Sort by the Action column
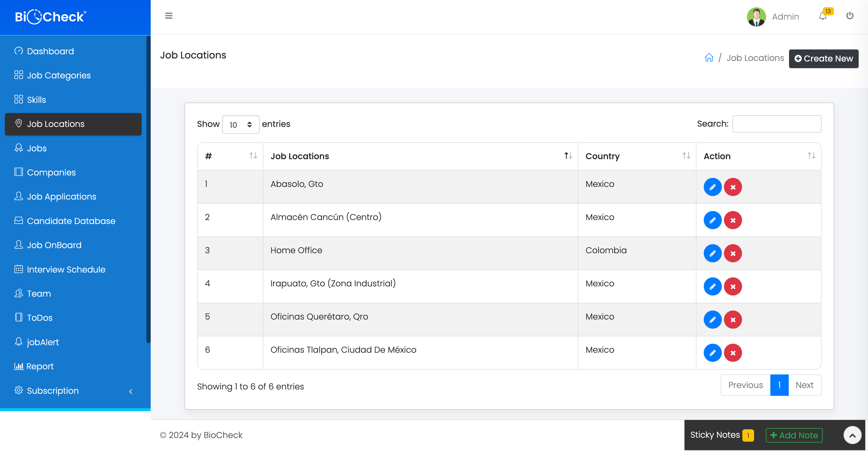This screenshot has width=868, height=451. [758, 156]
